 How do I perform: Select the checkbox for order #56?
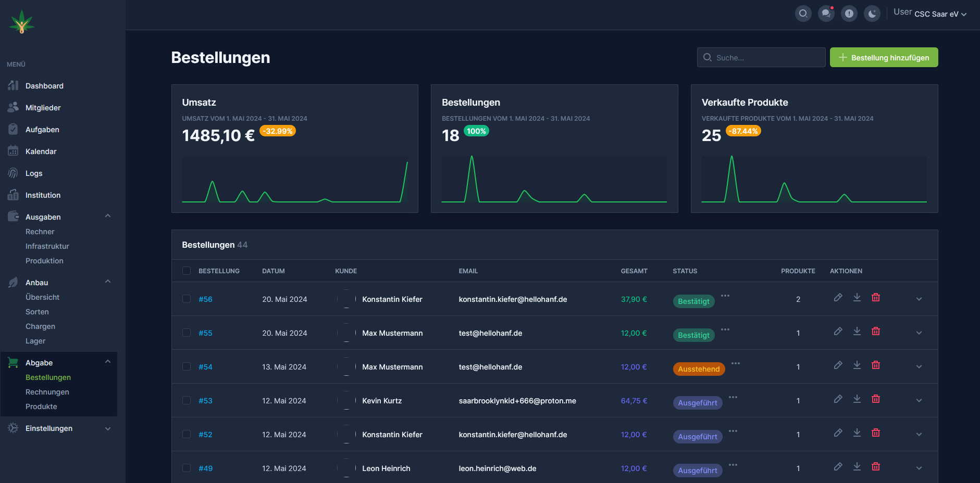[x=187, y=299]
